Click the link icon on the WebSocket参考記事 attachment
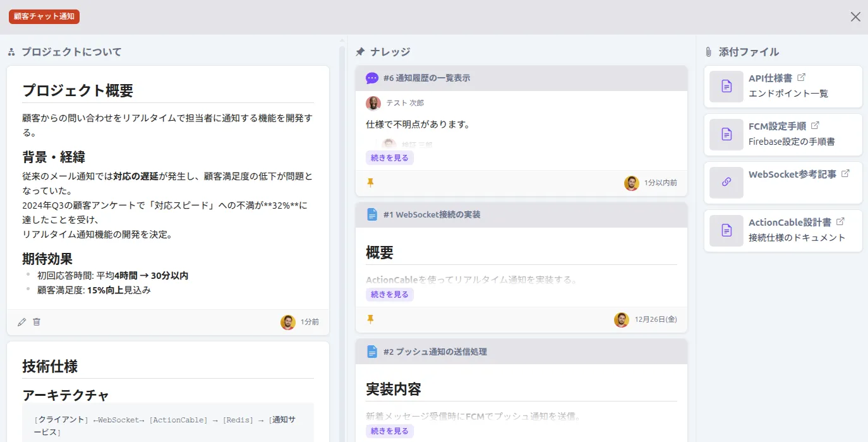This screenshot has width=868, height=442. (x=725, y=183)
